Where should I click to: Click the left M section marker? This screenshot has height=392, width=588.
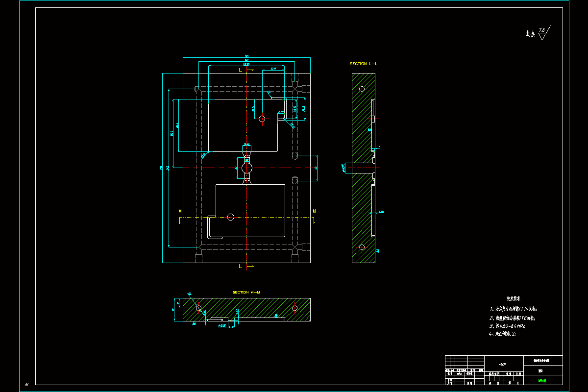tap(180, 211)
